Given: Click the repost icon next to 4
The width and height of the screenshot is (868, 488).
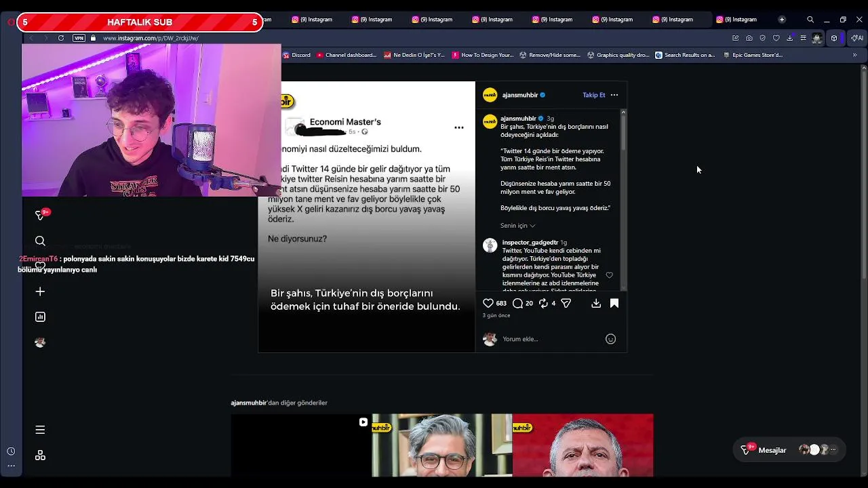Looking at the screenshot, I should (543, 303).
